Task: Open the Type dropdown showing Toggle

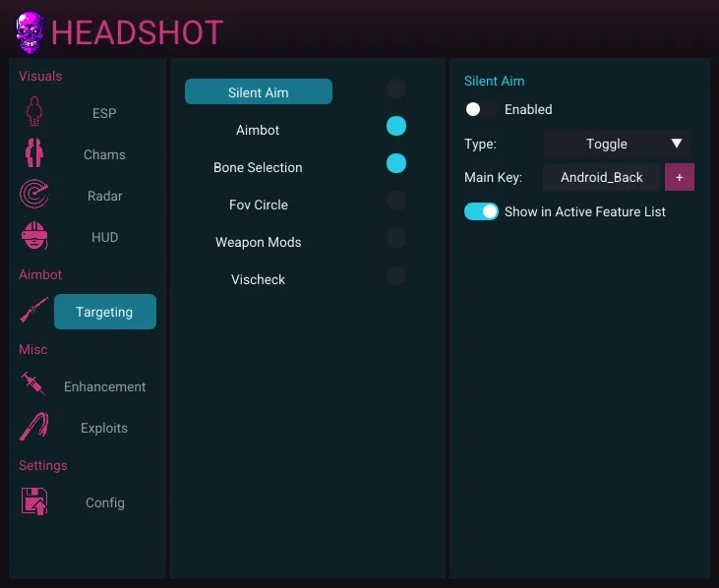Action: coord(606,144)
